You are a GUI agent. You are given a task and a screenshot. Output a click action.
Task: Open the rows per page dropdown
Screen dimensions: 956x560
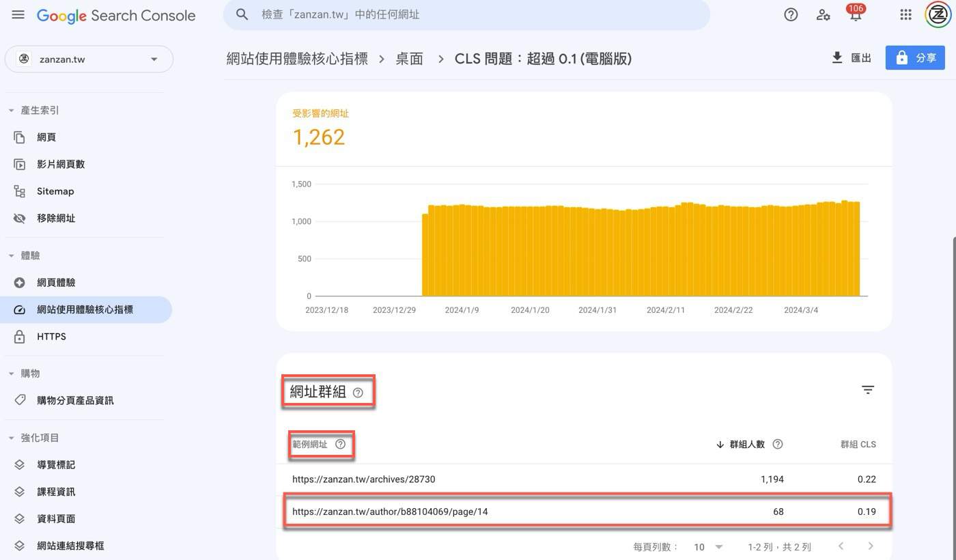click(x=708, y=547)
